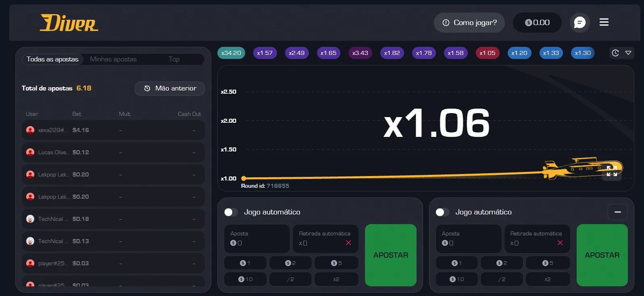Click the fullscreen expand icon on game

(612, 171)
